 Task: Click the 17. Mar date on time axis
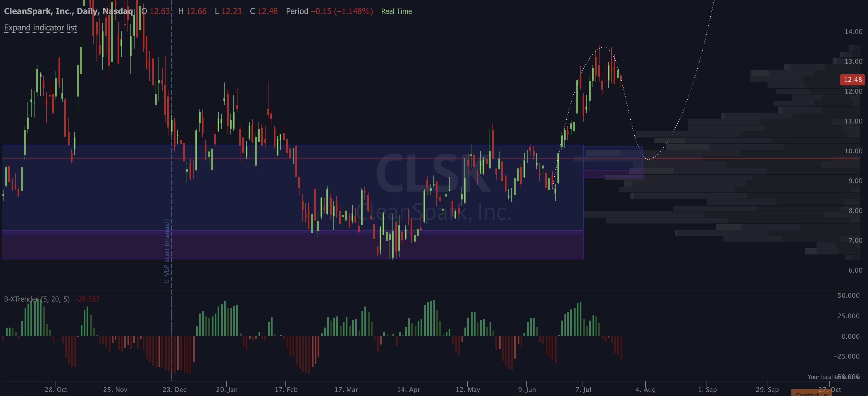point(346,390)
